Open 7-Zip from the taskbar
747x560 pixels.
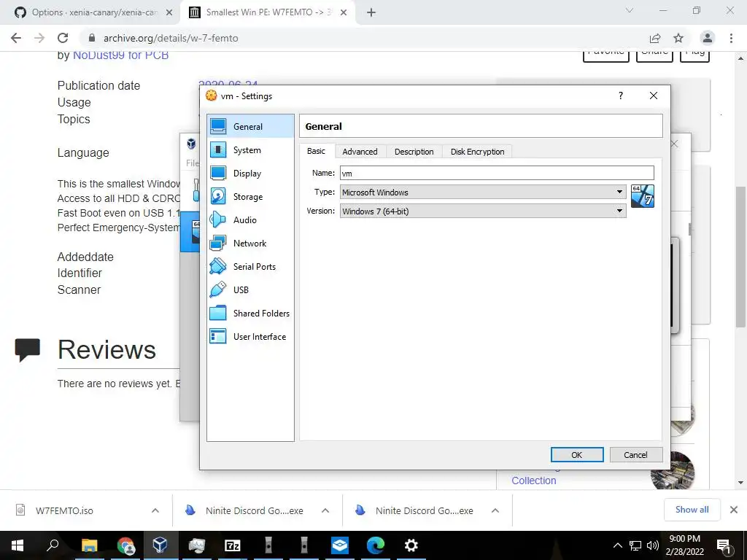click(233, 545)
